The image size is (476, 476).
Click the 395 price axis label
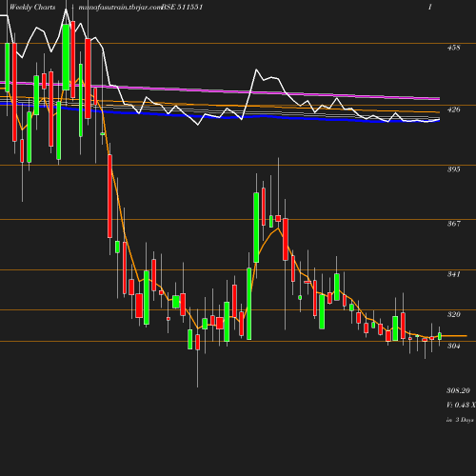pos(453,169)
